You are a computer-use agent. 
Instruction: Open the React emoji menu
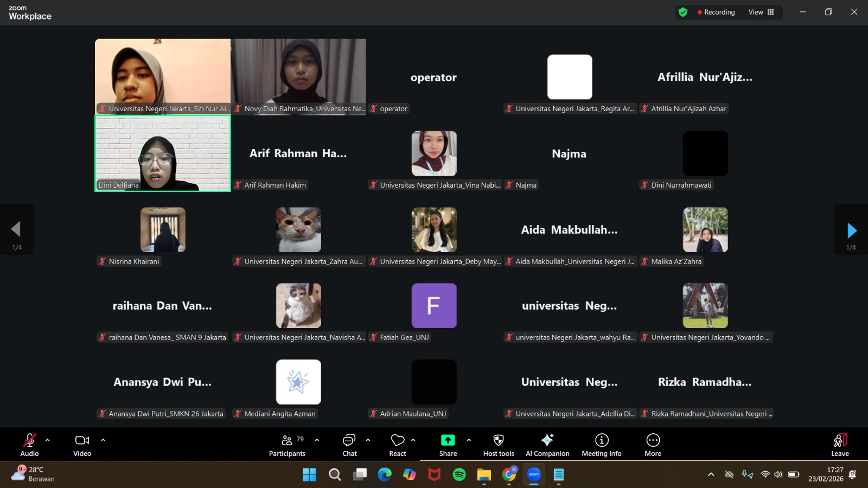[x=398, y=445]
